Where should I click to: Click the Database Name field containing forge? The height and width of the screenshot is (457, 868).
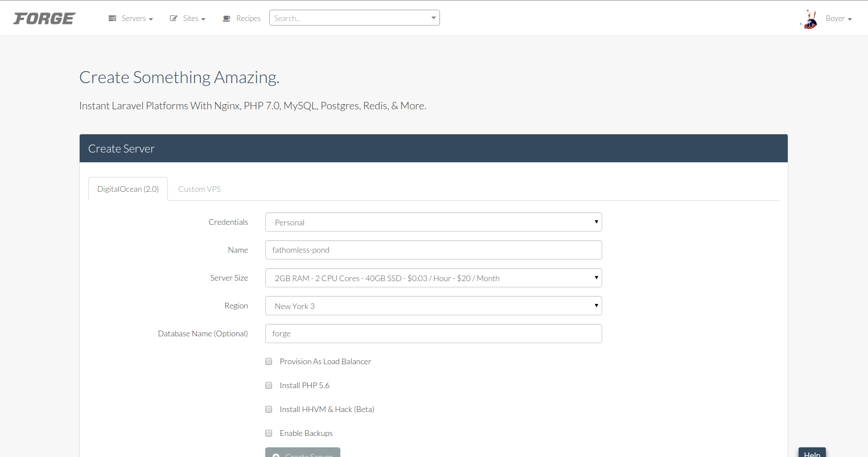pyautogui.click(x=434, y=334)
